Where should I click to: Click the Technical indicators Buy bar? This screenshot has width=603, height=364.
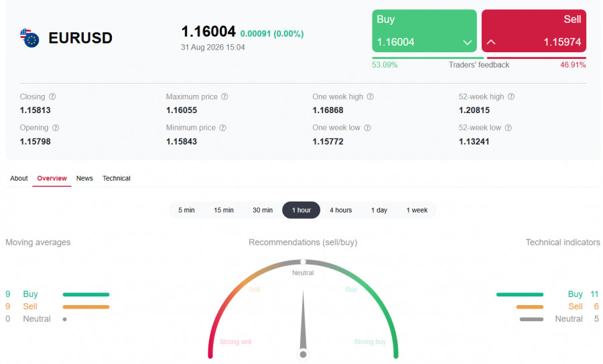pyautogui.click(x=520, y=294)
